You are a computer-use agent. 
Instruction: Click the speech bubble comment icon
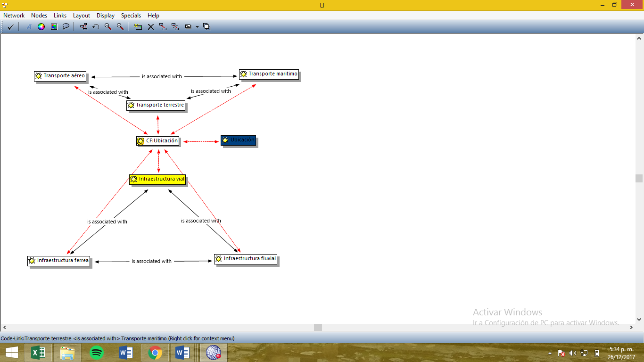(x=66, y=27)
